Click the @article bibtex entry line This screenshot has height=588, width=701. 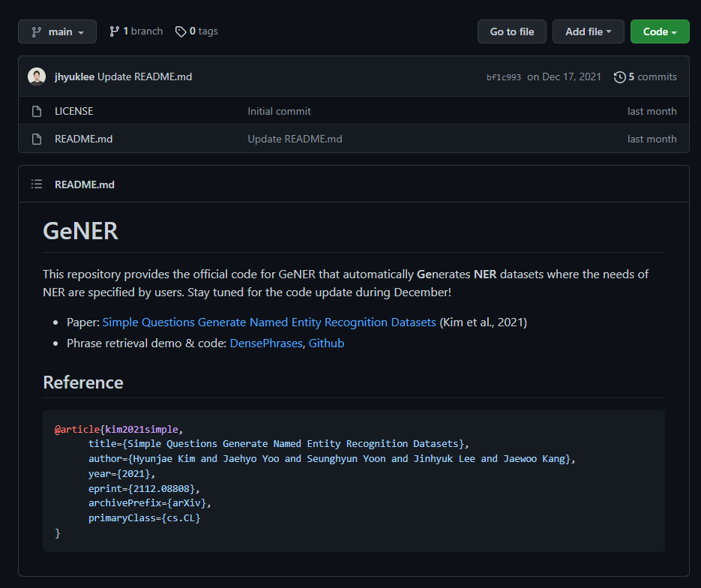click(119, 429)
